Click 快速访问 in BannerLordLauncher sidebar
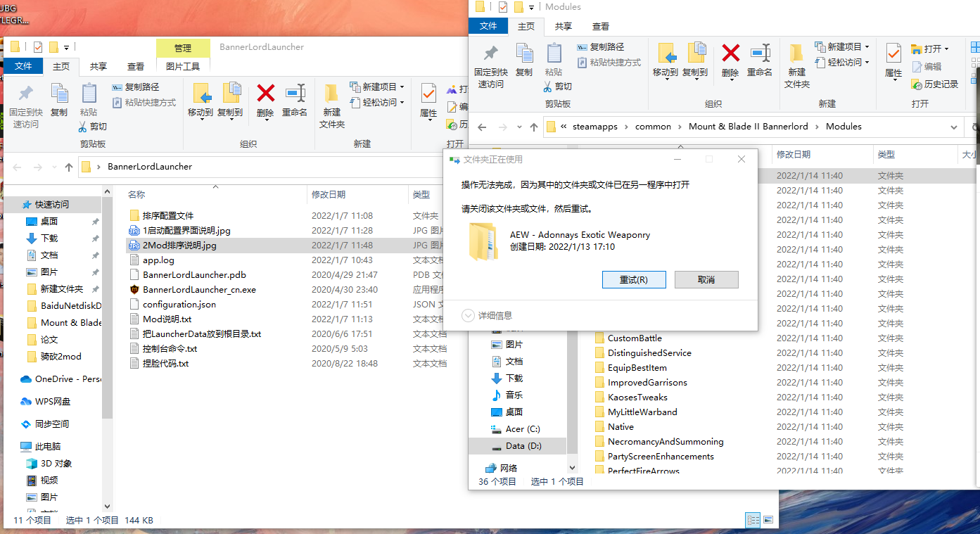980x534 pixels. tap(52, 204)
